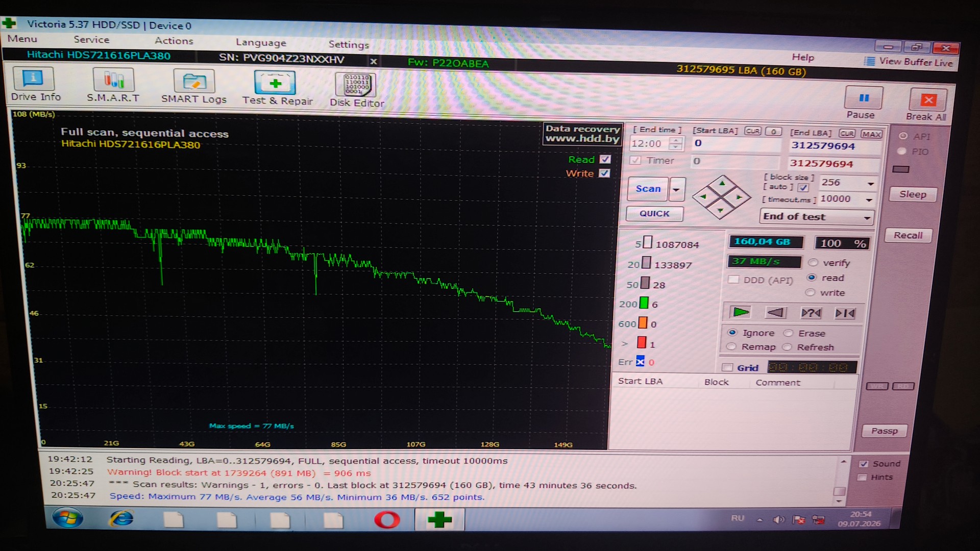The width and height of the screenshot is (980, 551).
Task: Toggle block size auto checkbox
Action: [803, 188]
